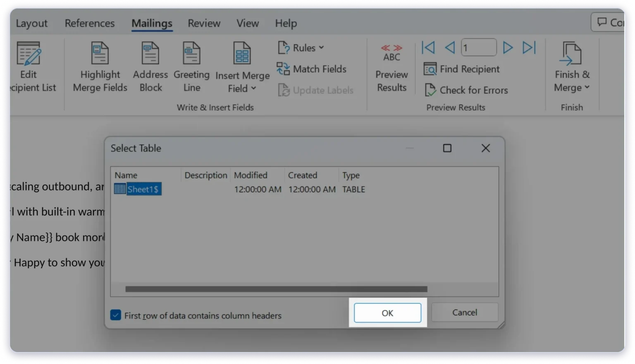Viewport: 635px width, 364px height.
Task: Click the Type column header
Action: point(351,175)
